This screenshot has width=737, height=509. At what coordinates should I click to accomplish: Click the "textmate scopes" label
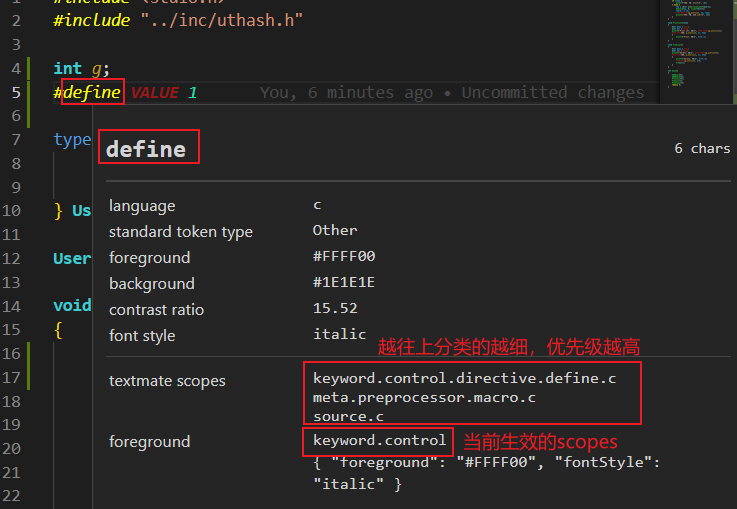(167, 381)
